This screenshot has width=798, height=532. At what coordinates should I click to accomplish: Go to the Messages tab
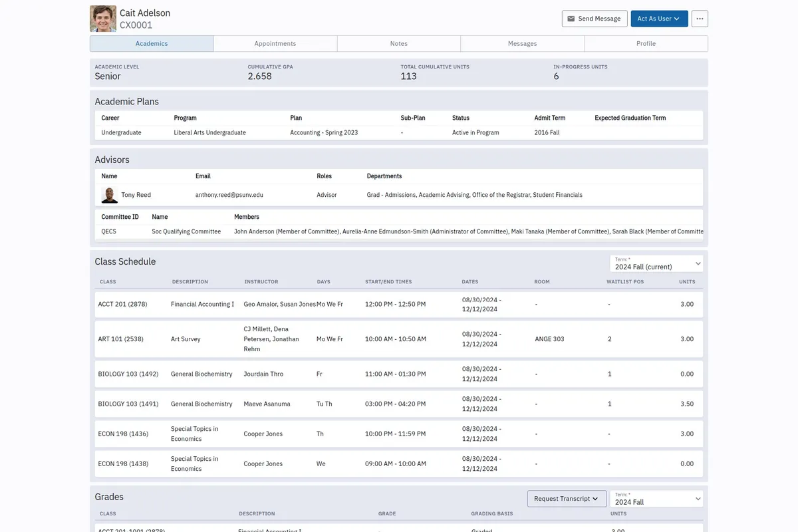pos(522,44)
